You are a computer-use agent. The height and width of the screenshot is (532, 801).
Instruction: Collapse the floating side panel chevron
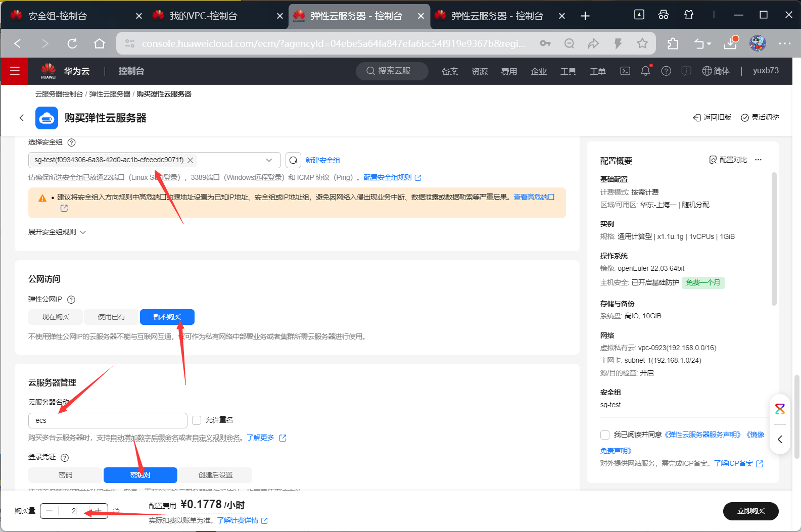point(780,439)
